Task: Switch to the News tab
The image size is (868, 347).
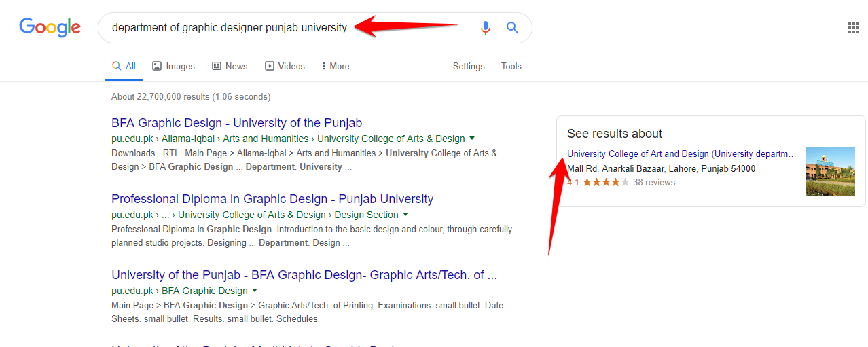Action: pos(230,66)
